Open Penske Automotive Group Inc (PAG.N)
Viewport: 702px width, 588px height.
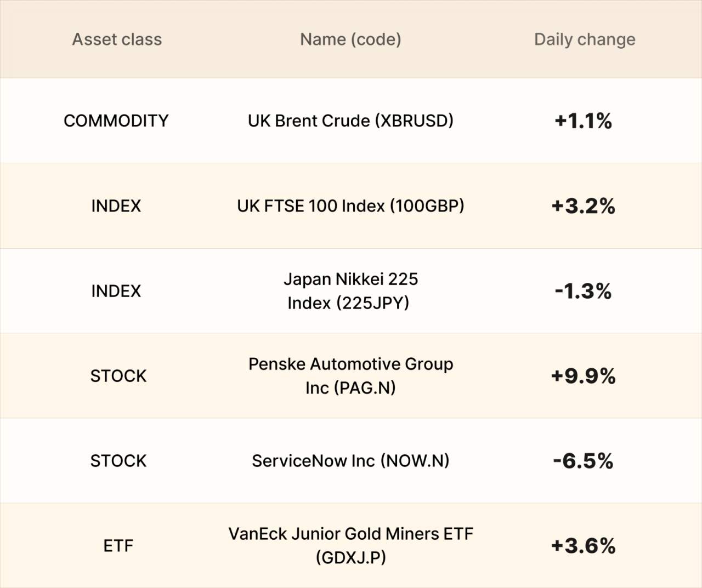click(350, 376)
